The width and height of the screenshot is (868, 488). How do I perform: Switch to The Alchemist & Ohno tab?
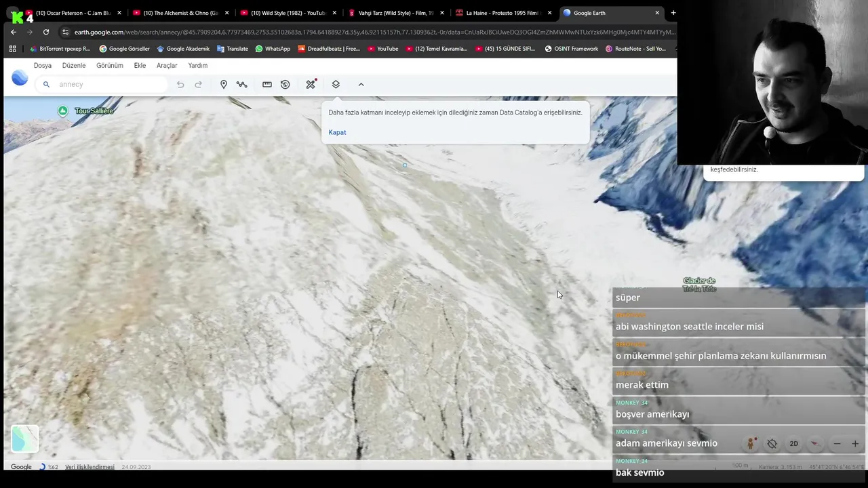point(180,13)
